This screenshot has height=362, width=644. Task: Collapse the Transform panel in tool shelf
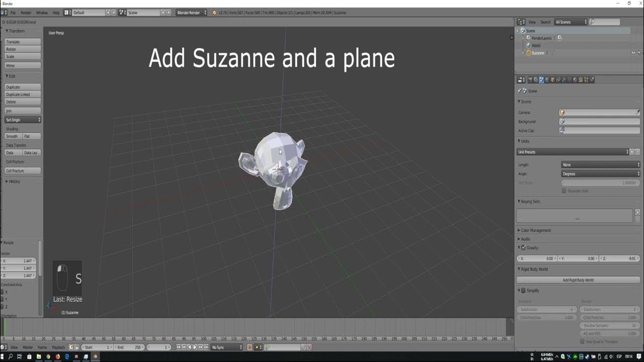click(x=16, y=31)
